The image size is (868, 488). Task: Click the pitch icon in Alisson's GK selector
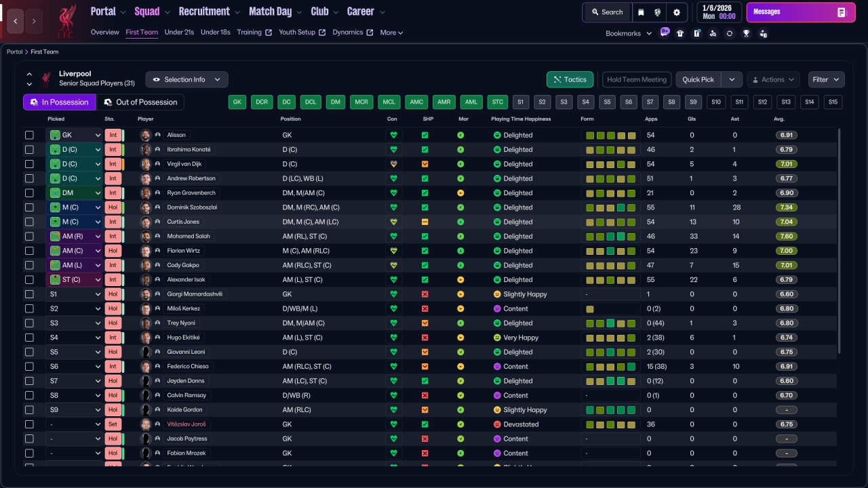click(x=55, y=135)
